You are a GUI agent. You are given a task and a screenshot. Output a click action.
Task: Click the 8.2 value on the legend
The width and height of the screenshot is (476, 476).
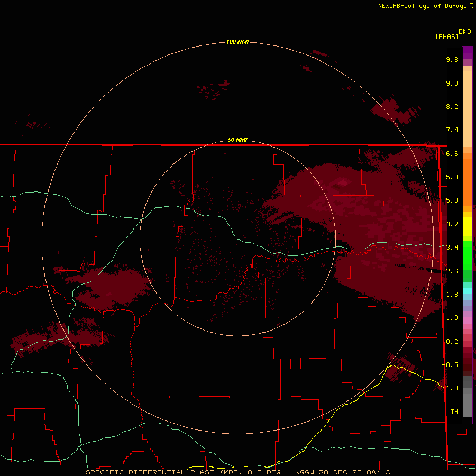point(452,106)
